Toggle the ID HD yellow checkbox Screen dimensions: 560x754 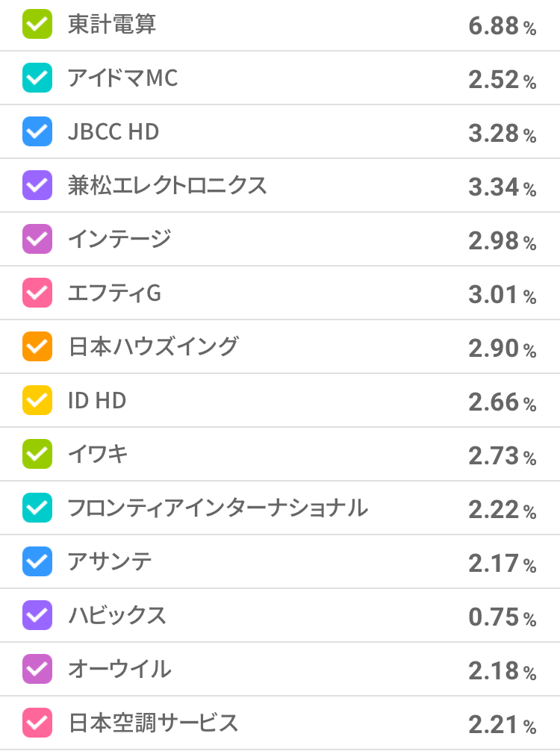[37, 401]
